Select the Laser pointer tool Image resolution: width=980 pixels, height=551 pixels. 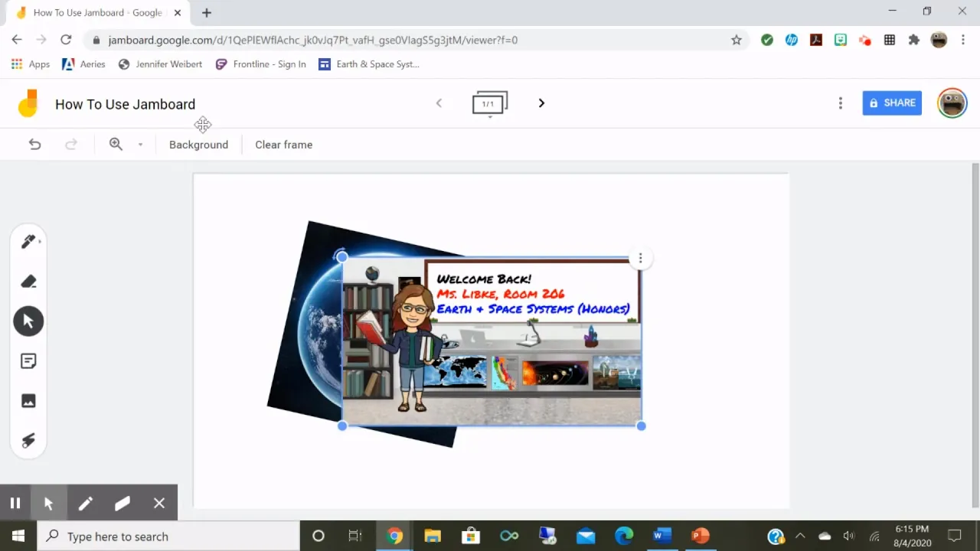[28, 441]
